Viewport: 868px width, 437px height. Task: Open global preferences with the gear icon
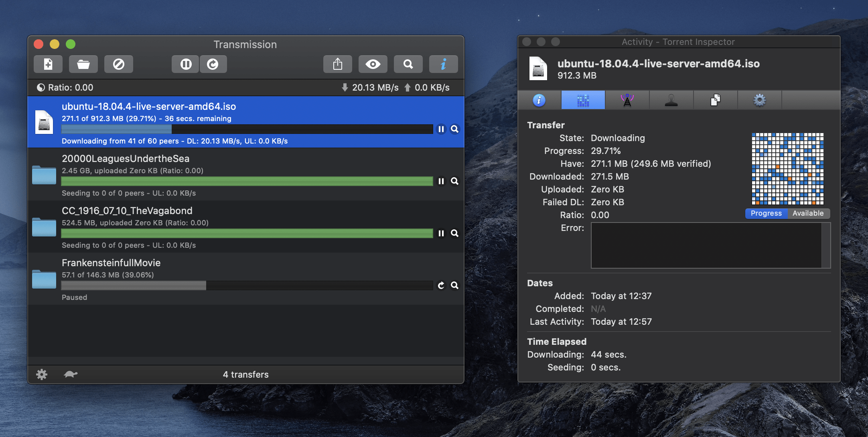42,374
